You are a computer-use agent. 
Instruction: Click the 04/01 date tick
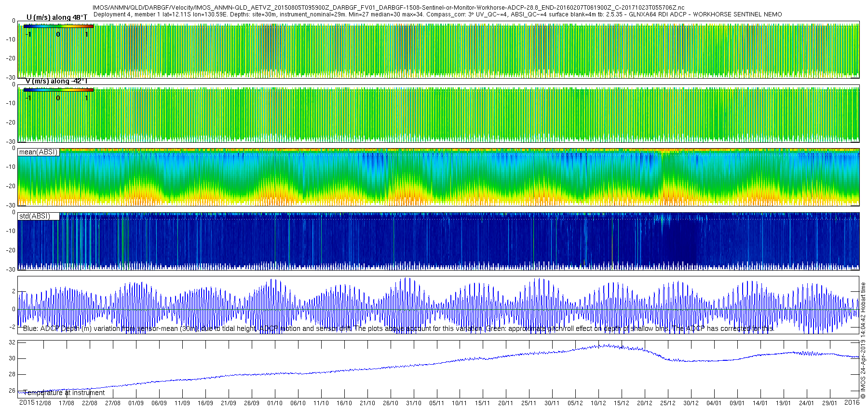click(x=714, y=403)
